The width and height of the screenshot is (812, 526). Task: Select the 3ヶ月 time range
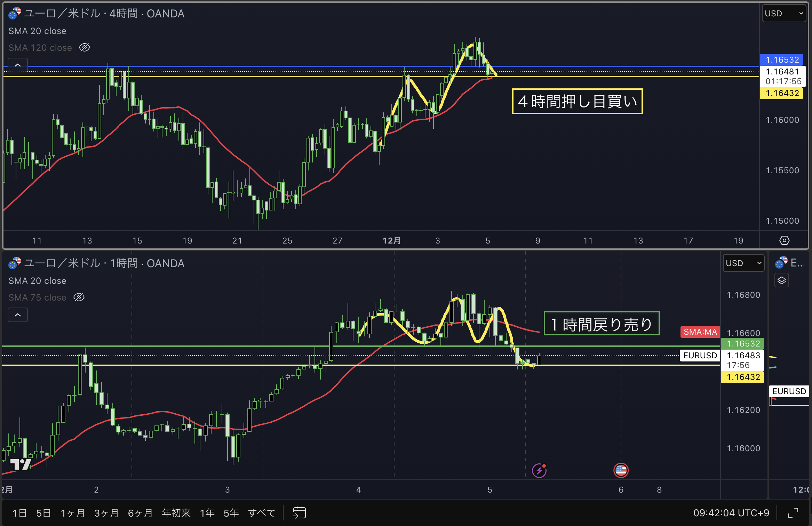[106, 513]
